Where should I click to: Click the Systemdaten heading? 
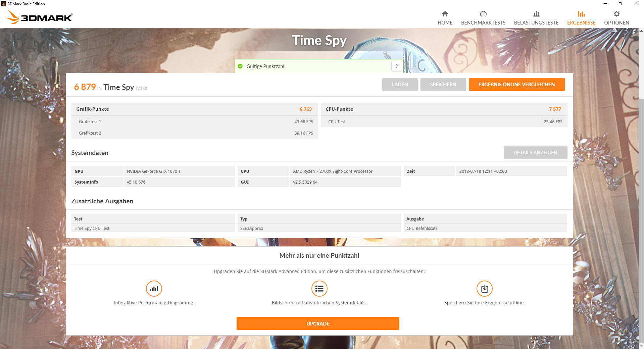pyautogui.click(x=90, y=153)
